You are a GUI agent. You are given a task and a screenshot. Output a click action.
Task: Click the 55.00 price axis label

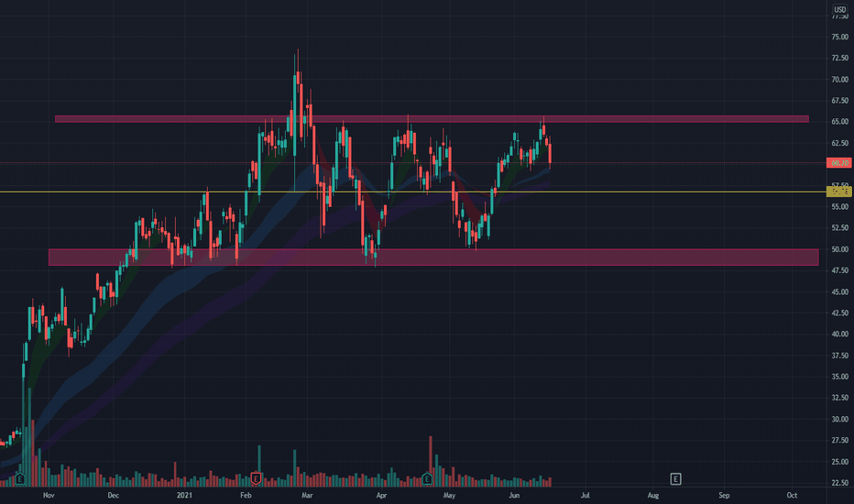pyautogui.click(x=839, y=207)
